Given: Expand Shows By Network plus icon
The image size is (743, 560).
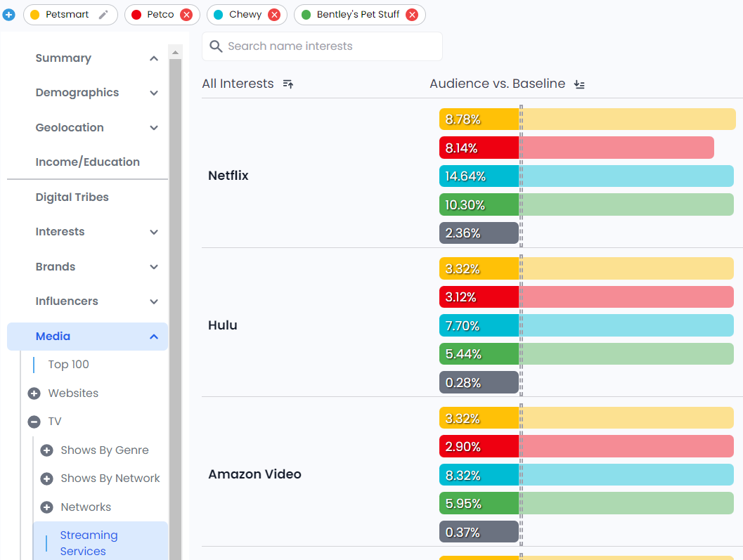Looking at the screenshot, I should click(x=46, y=478).
